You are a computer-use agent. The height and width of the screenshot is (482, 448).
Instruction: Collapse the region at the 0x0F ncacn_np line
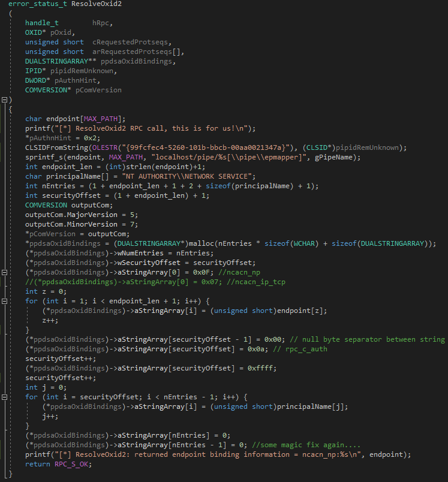[5, 272]
